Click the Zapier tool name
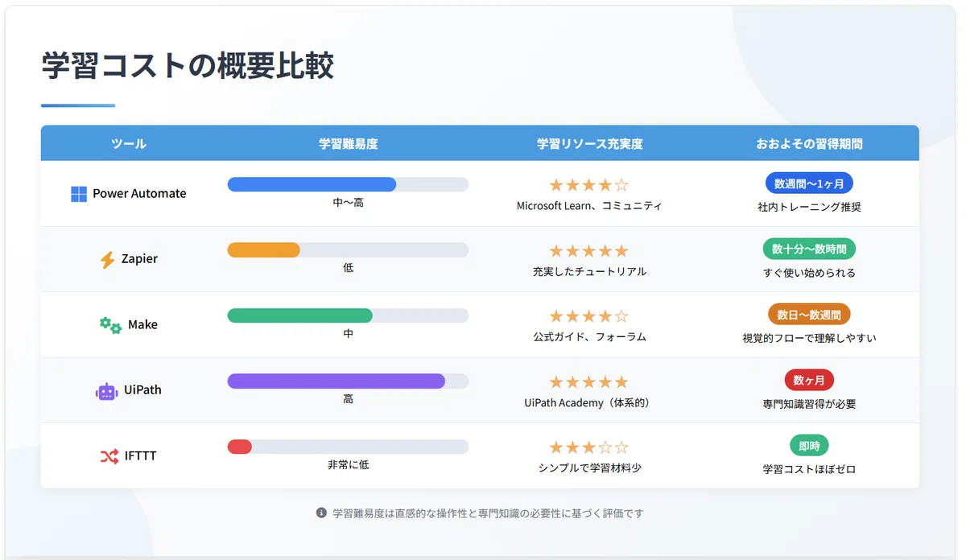 (139, 259)
